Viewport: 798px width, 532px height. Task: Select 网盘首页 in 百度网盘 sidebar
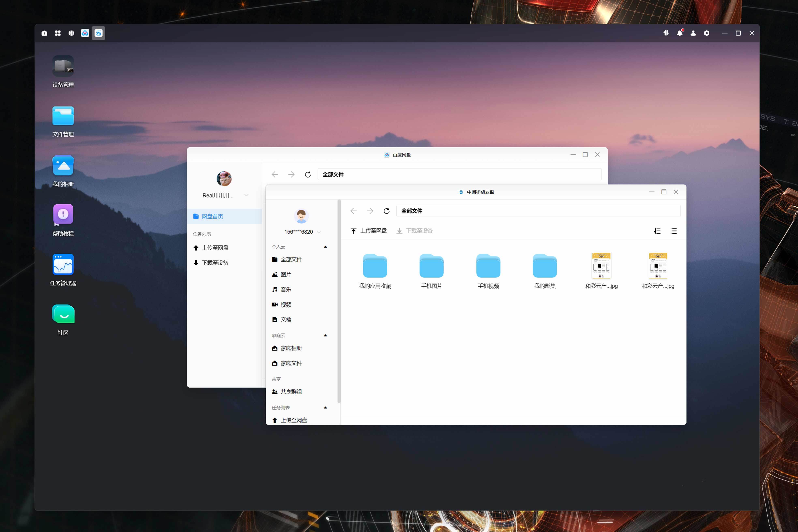pos(212,217)
